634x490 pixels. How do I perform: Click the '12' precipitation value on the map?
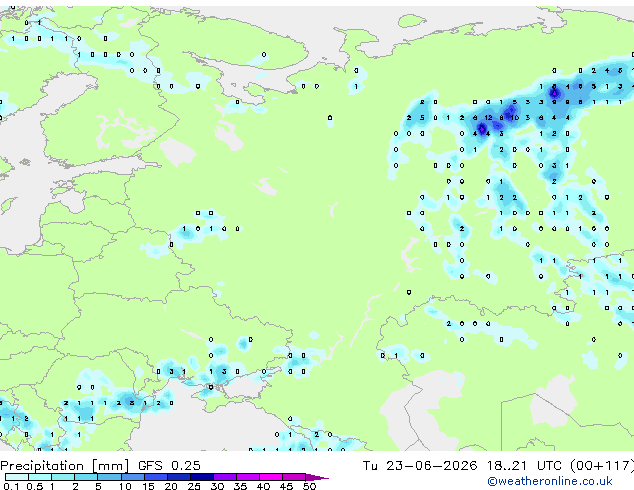(x=488, y=118)
